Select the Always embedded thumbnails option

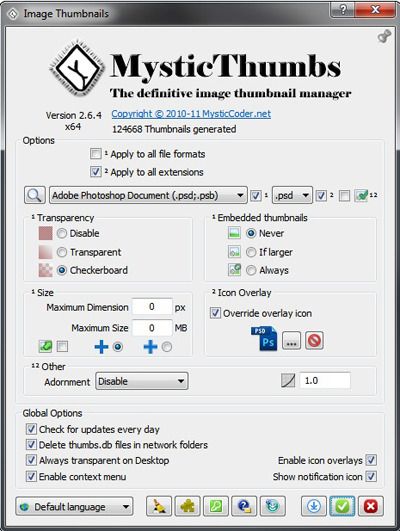(251, 270)
